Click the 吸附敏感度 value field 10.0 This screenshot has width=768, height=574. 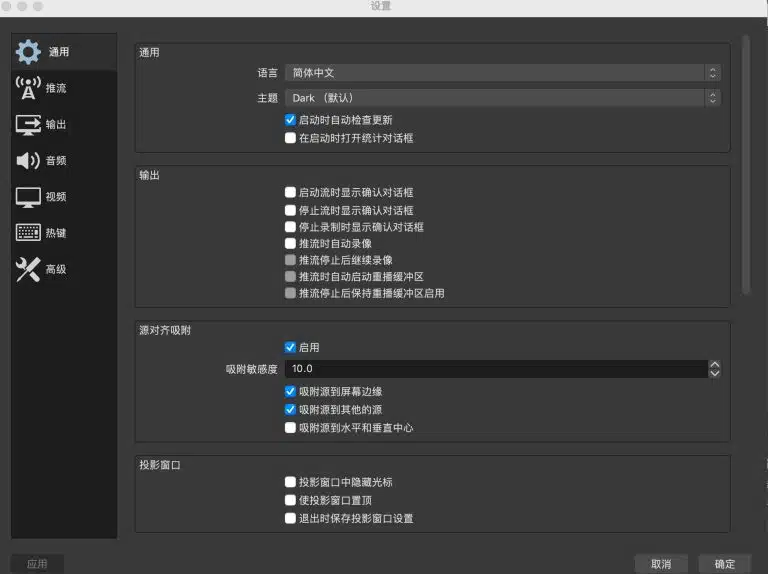[x=496, y=369]
